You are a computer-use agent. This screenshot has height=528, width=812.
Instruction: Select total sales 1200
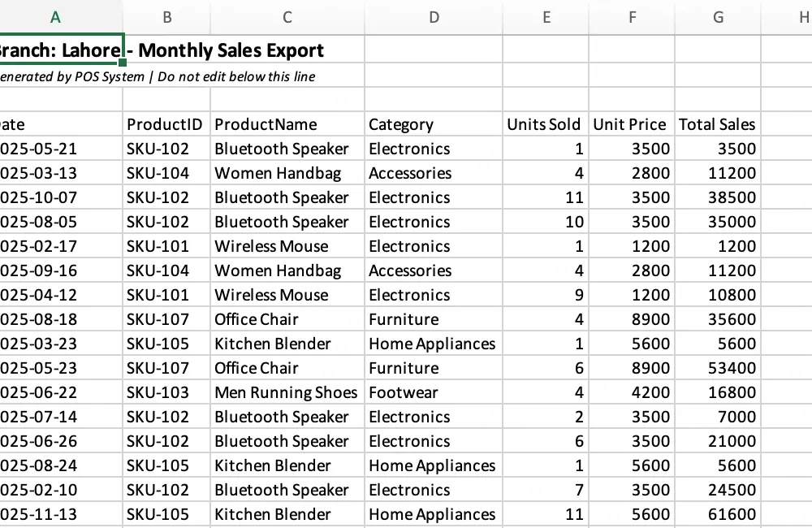click(718, 246)
